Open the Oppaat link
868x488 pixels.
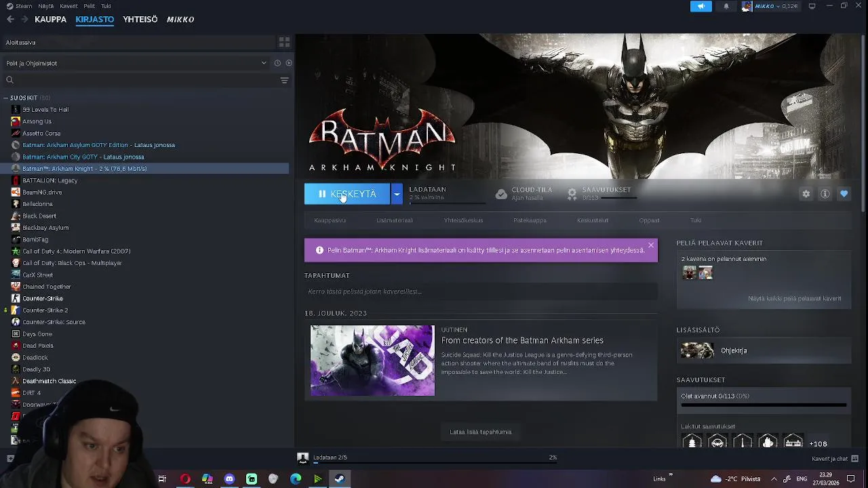click(x=649, y=220)
